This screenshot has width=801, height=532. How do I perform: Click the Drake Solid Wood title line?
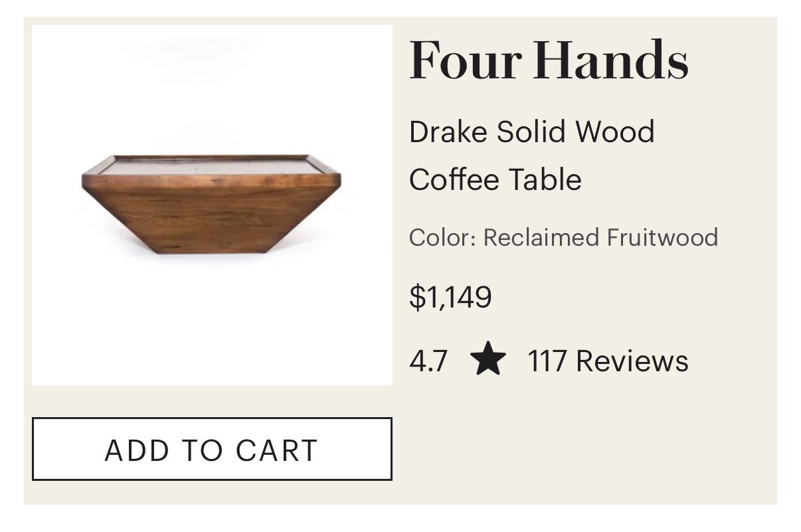[531, 132]
